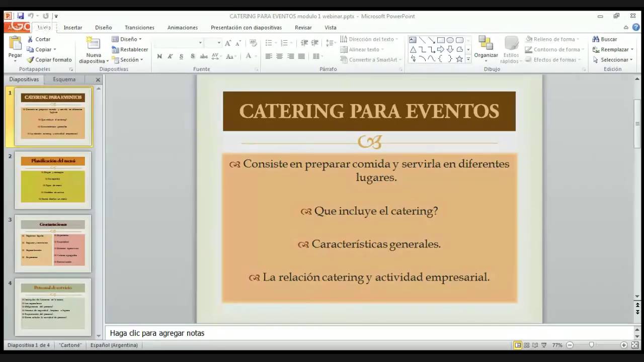Adjust the zoom slider handle
This screenshot has height=362, width=644.
592,345
